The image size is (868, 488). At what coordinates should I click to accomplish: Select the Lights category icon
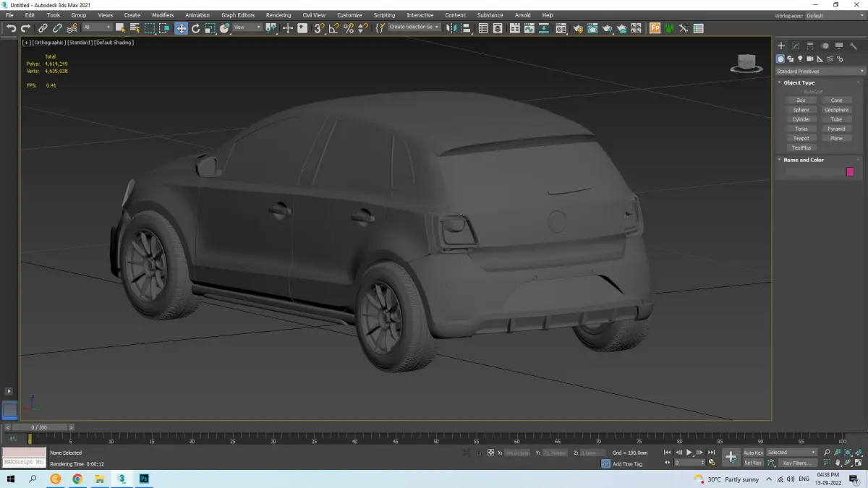(x=800, y=59)
